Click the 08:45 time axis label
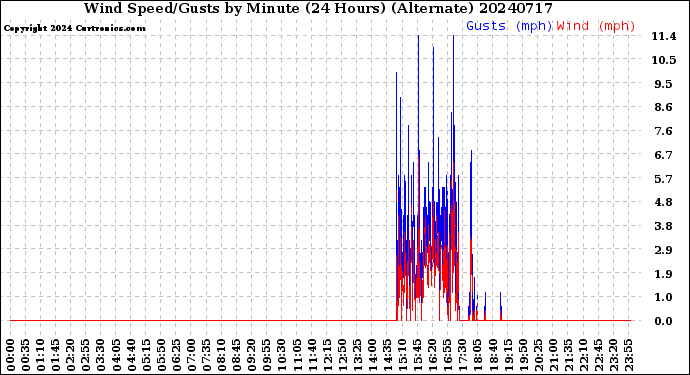Viewport: 690px width, 375px height. pyautogui.click(x=237, y=355)
